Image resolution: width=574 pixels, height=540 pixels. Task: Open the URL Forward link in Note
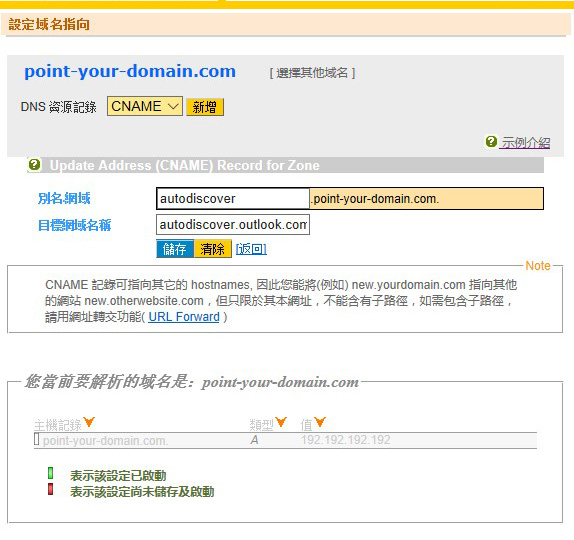184,317
